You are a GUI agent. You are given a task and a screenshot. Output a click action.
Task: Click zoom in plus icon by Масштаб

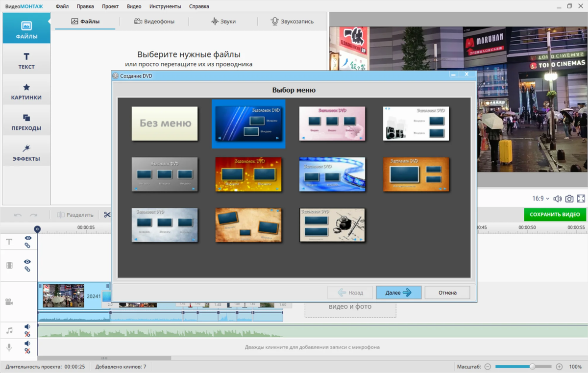(x=559, y=367)
